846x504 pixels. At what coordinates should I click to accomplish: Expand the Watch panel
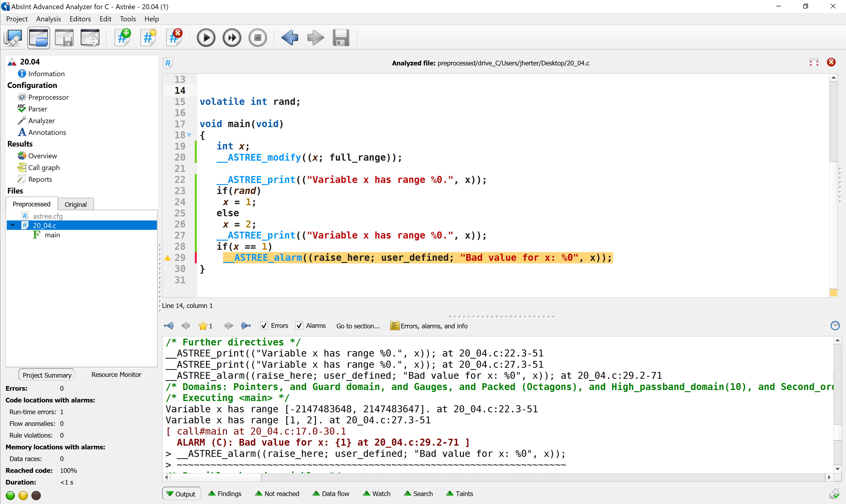[377, 494]
